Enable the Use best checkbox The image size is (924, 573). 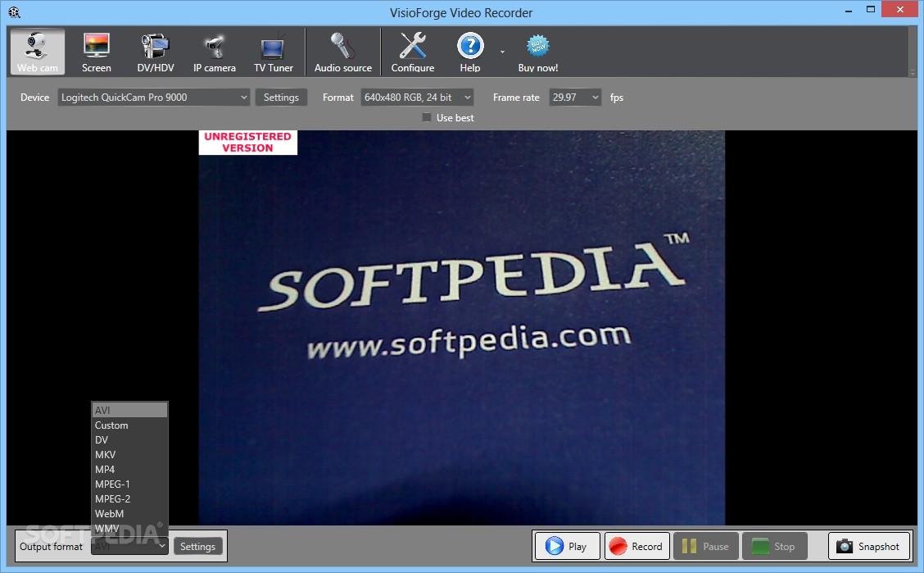(x=427, y=117)
